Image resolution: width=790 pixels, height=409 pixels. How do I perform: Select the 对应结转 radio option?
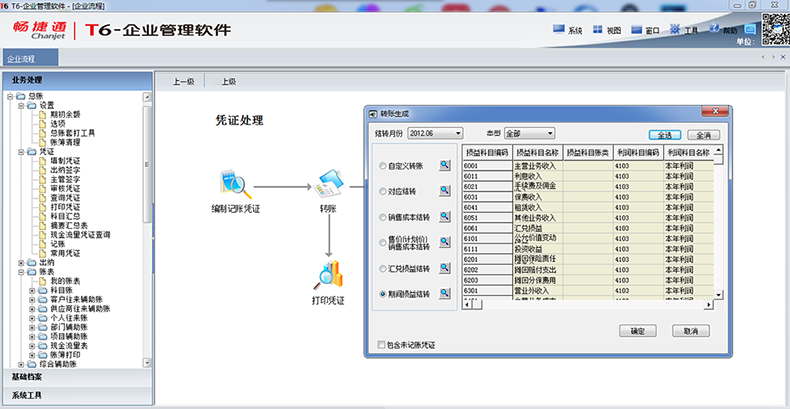(383, 191)
